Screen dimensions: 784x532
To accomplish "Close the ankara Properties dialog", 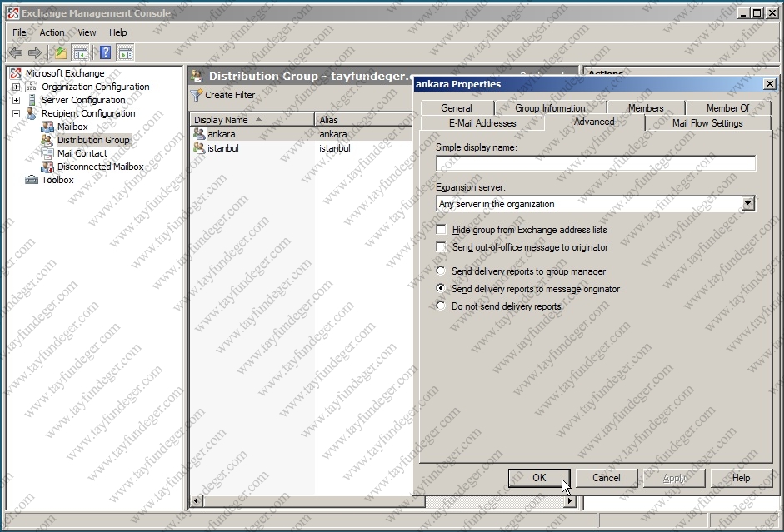I will pyautogui.click(x=770, y=84).
